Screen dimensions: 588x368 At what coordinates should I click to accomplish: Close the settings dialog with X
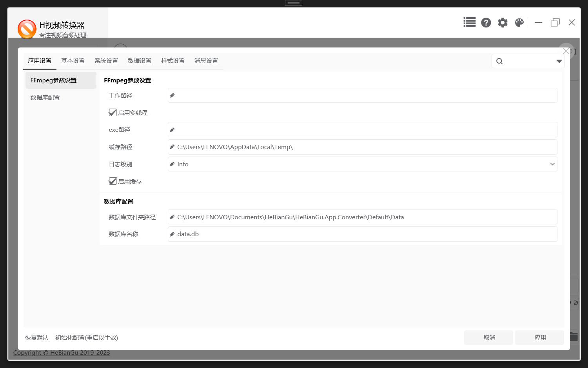(566, 51)
